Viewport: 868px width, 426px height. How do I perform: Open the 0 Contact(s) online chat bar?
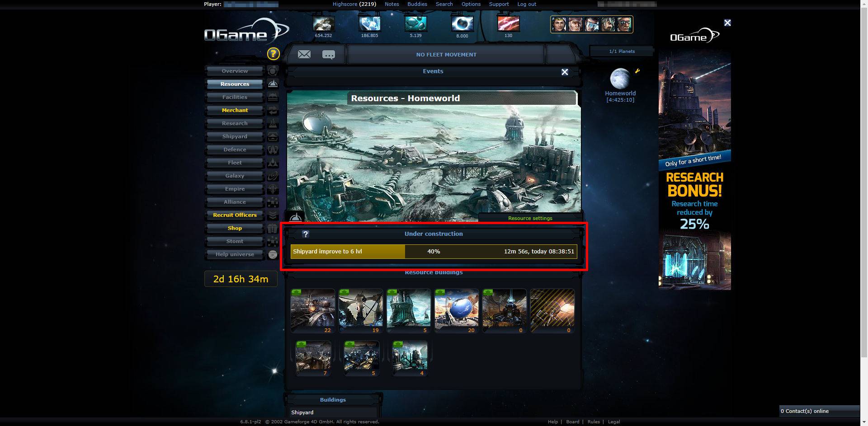(x=819, y=411)
